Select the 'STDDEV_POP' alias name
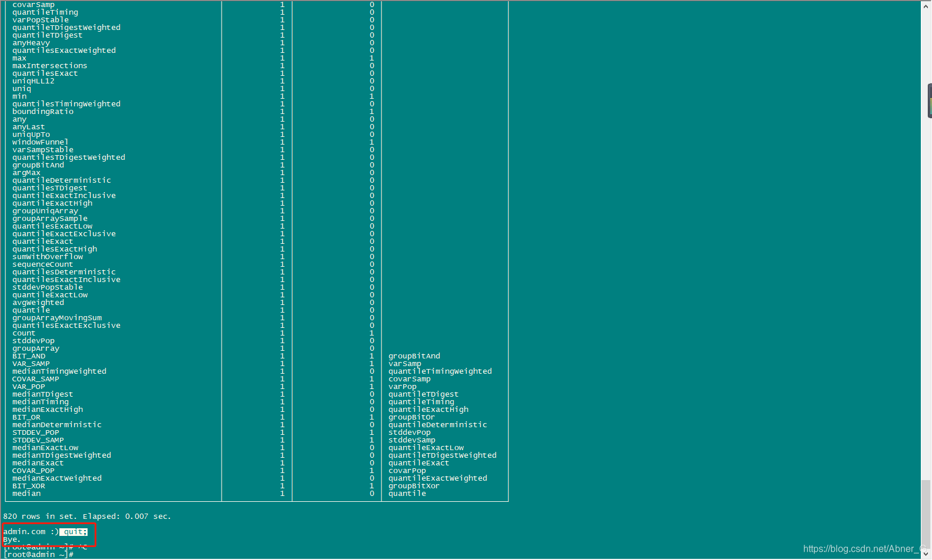932x560 pixels. tap(36, 432)
